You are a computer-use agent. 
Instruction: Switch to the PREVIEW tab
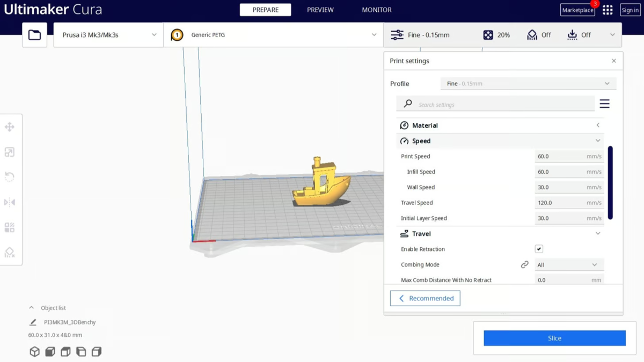point(320,10)
